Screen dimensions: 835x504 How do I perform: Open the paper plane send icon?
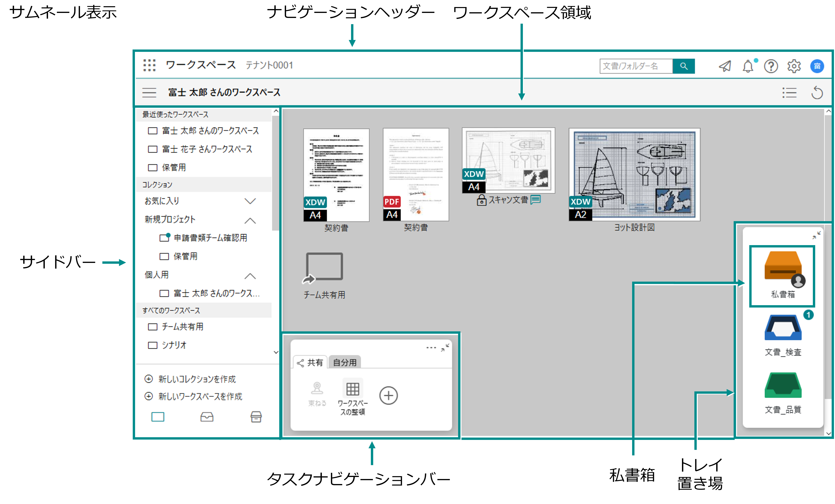point(725,66)
